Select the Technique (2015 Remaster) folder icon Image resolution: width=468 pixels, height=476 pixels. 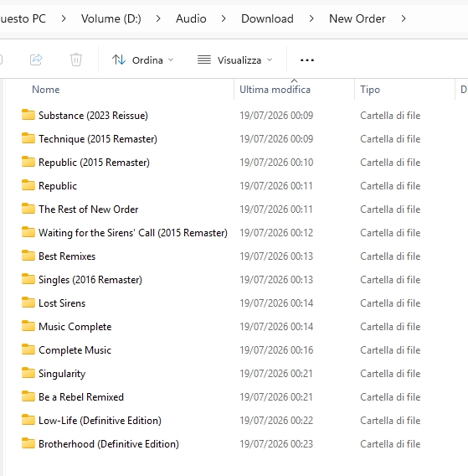click(28, 138)
